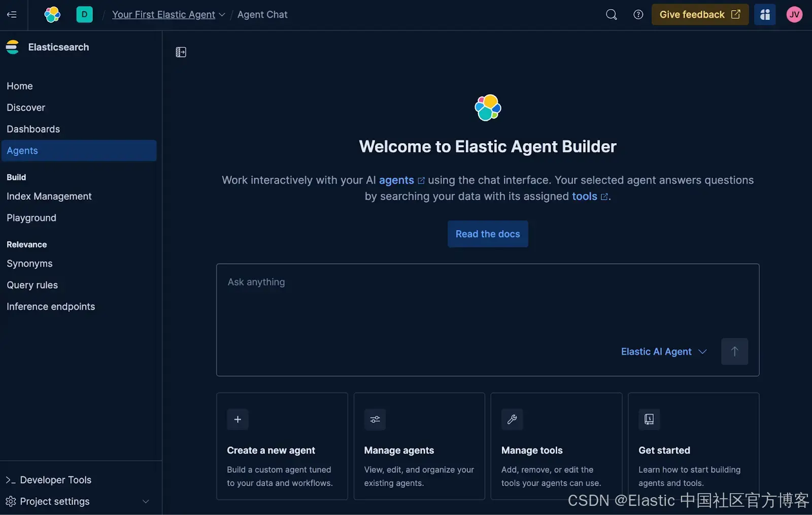Viewport: 812px width, 515px height.
Task: Click the Relevance section label
Action: pyautogui.click(x=27, y=244)
